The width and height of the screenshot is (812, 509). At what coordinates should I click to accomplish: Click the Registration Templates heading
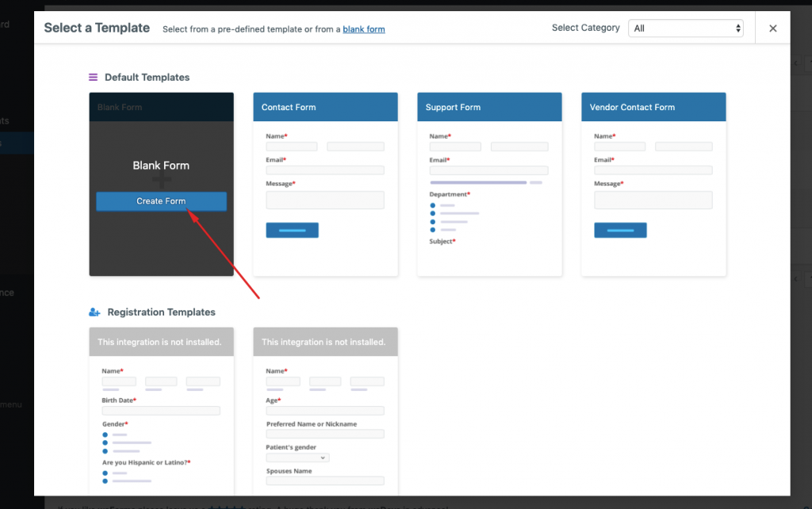162,312
